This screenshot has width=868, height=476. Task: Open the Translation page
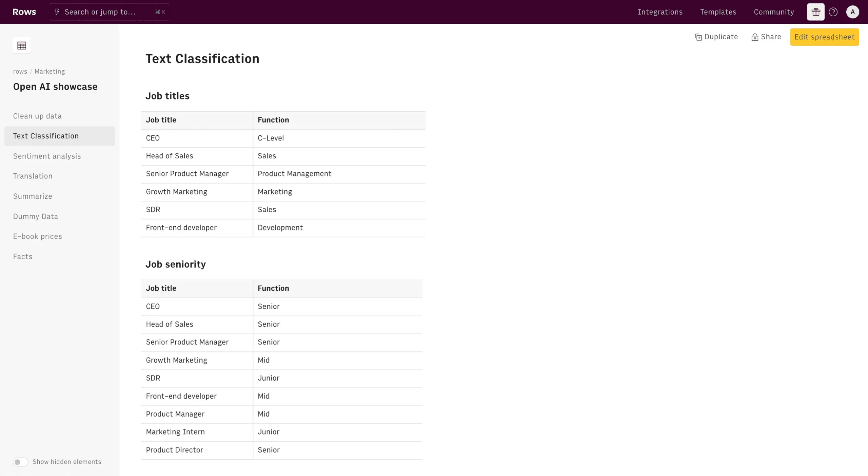coord(60,176)
